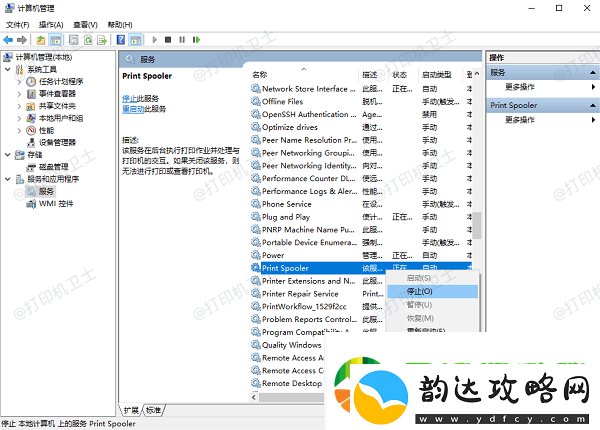Choose 停止(O) in the context menu

click(432, 292)
